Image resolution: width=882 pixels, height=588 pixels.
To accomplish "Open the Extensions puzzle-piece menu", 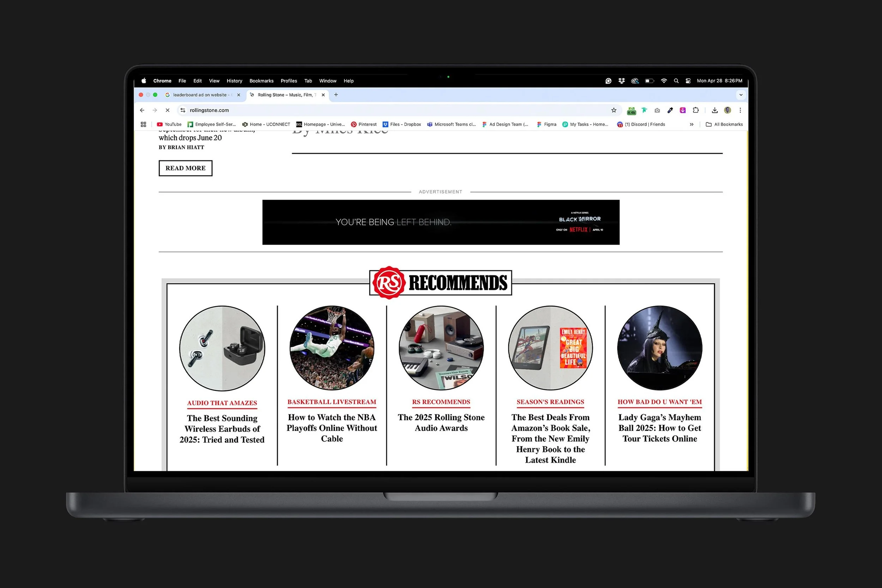I will 696,110.
